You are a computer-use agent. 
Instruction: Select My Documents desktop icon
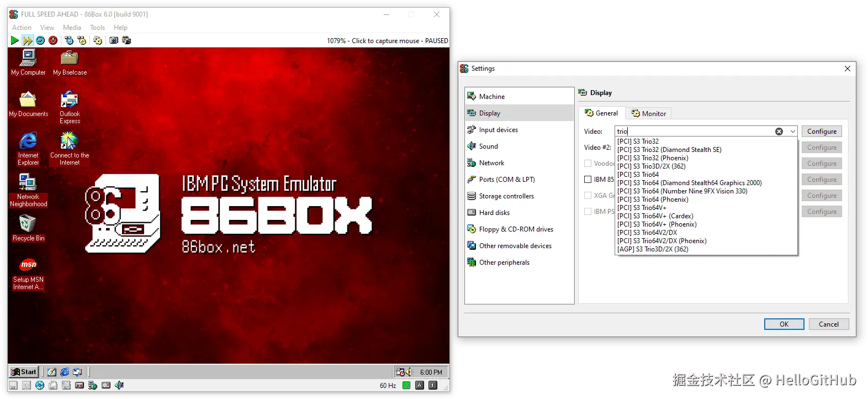(x=28, y=104)
